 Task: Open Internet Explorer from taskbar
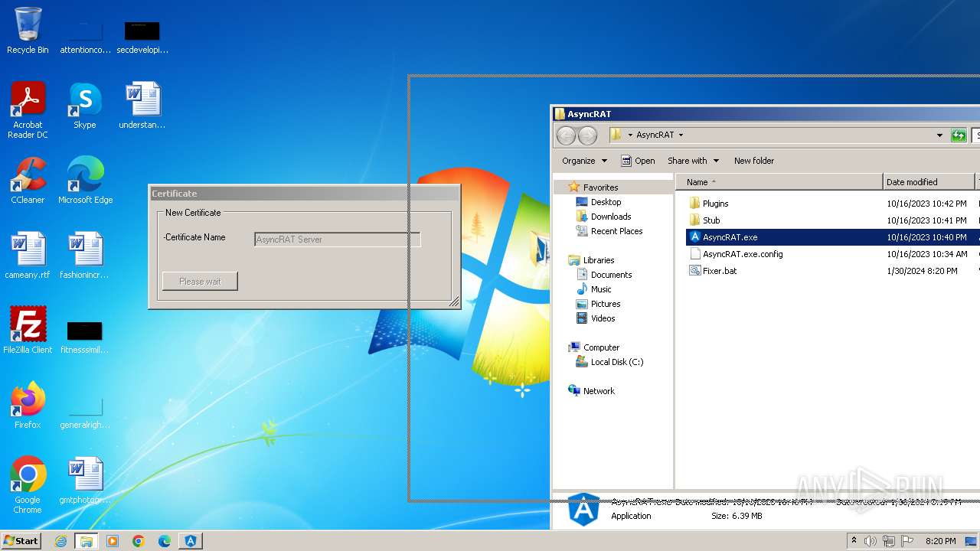click(x=61, y=541)
